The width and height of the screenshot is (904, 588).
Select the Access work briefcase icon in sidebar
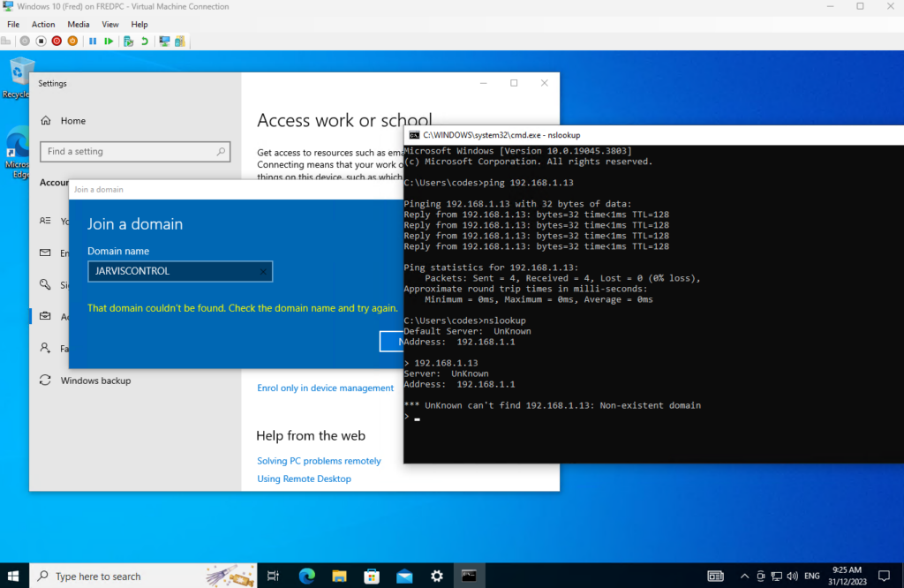tap(45, 316)
